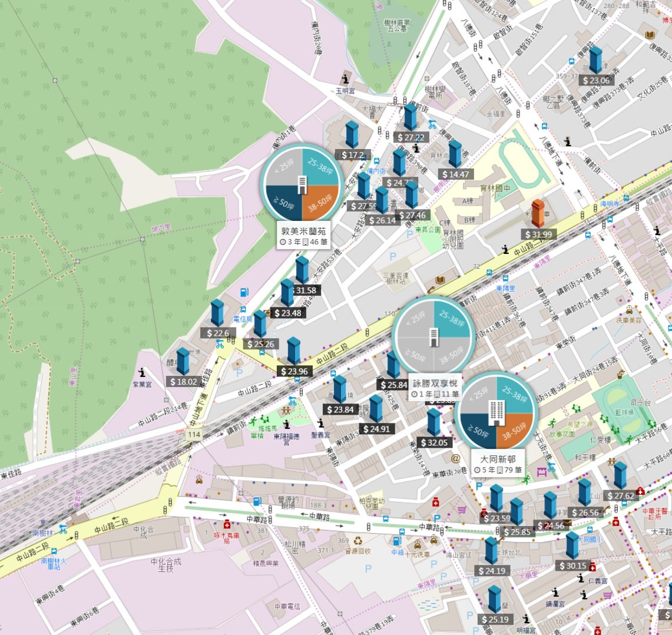
Task: Select the building marker labeled $23.84
Action: (340, 389)
